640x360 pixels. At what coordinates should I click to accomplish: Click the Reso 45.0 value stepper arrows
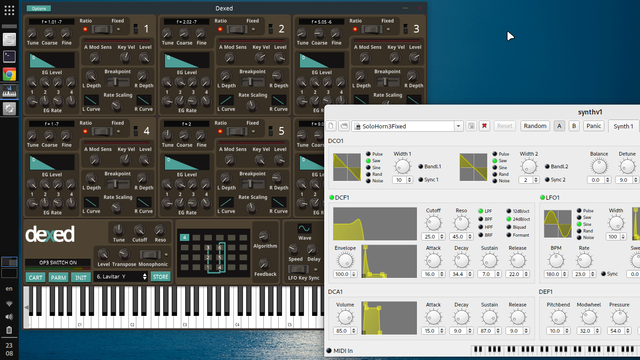(470, 237)
